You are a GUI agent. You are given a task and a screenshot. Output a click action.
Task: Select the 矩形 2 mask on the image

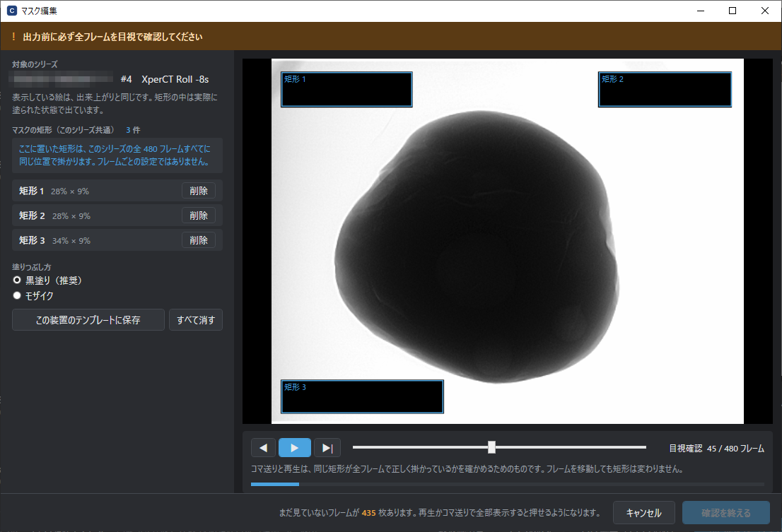[x=665, y=89]
